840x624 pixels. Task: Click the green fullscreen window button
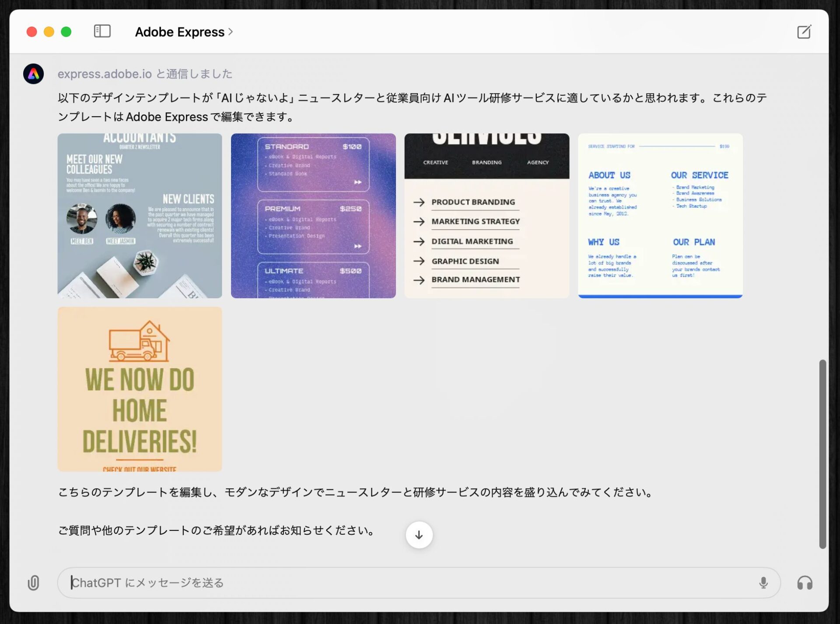(x=66, y=32)
